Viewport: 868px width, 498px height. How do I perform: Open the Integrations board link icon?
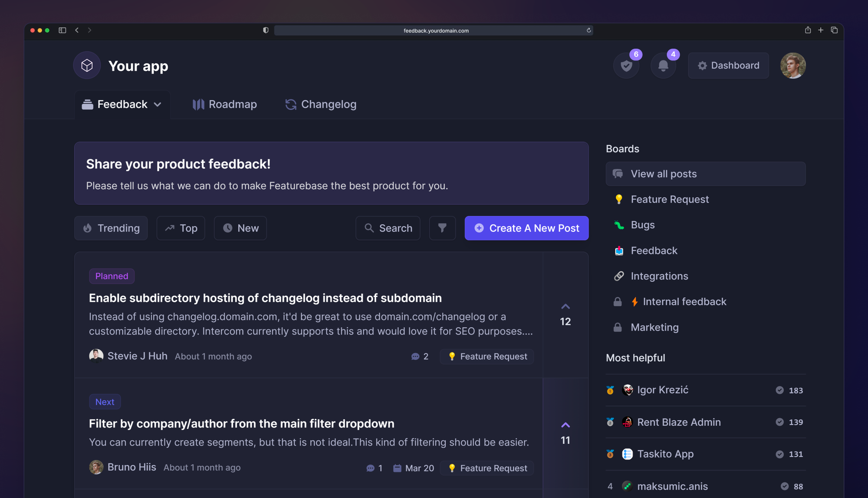(619, 276)
